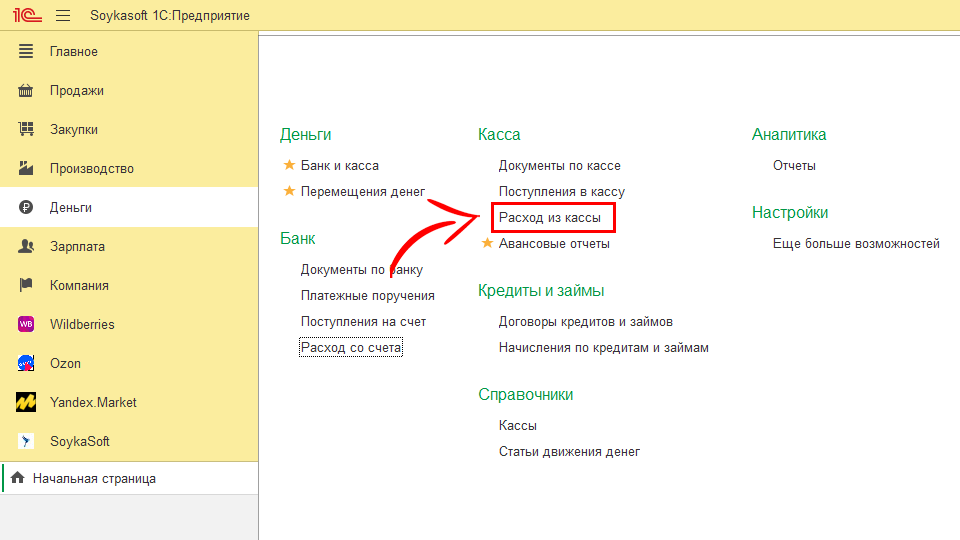Open Договоры кредитов и займов
Screen dimensions: 960x540
[x=585, y=321]
